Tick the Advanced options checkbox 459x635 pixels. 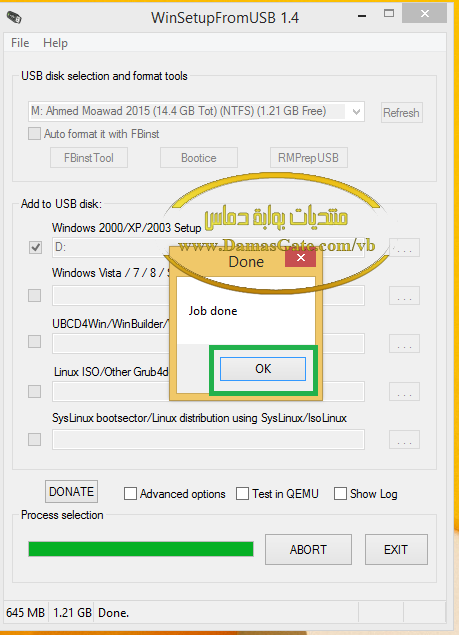(130, 494)
